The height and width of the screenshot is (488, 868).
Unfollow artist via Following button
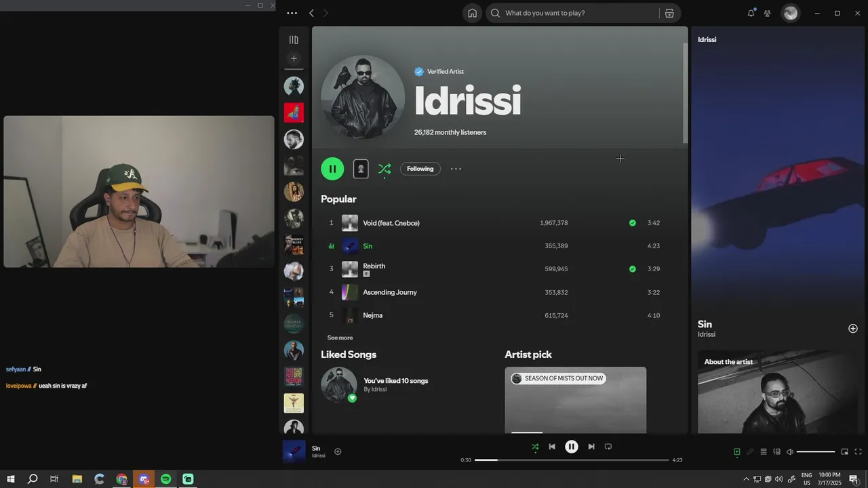420,169
